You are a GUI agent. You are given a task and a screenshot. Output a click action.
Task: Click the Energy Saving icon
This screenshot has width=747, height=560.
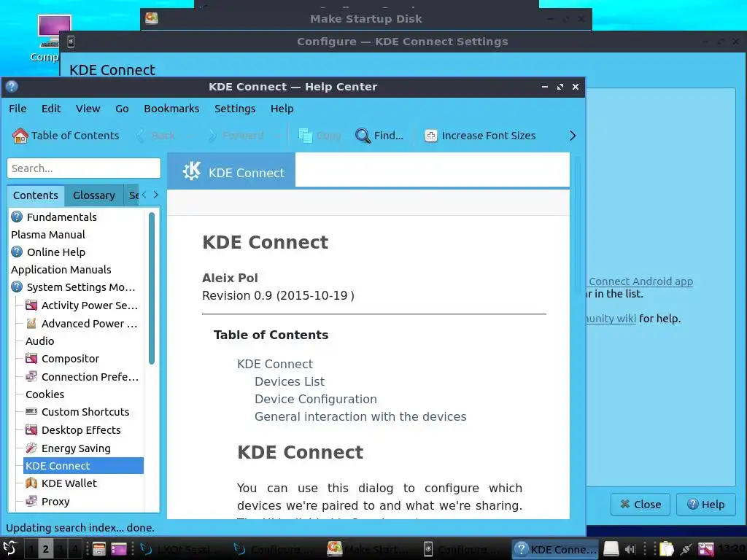coord(31,448)
